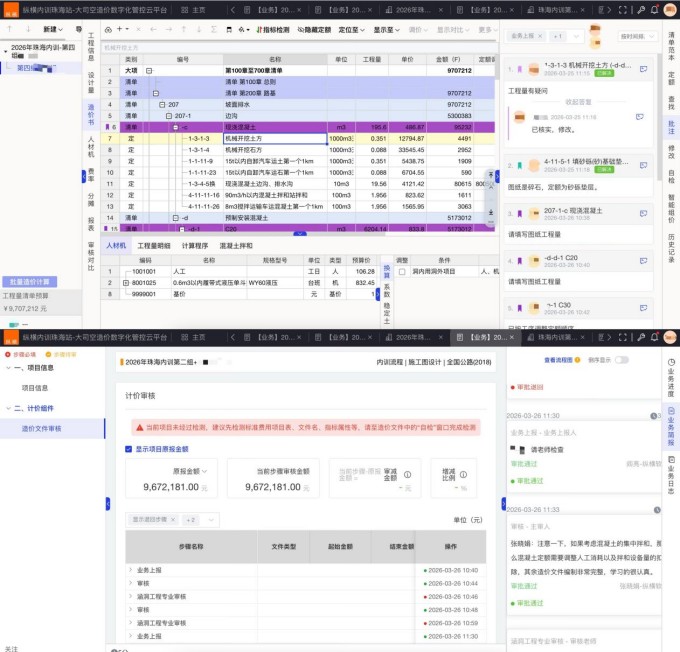Tick the 洞内用洞外项目 adjustment checkbox
Image resolution: width=680 pixels, height=652 pixels.
(401, 271)
